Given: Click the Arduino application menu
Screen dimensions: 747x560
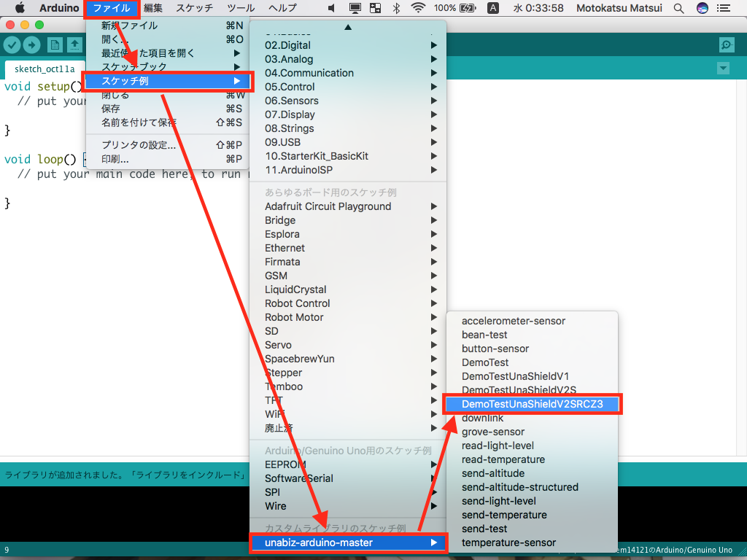Looking at the screenshot, I should tap(59, 8).
